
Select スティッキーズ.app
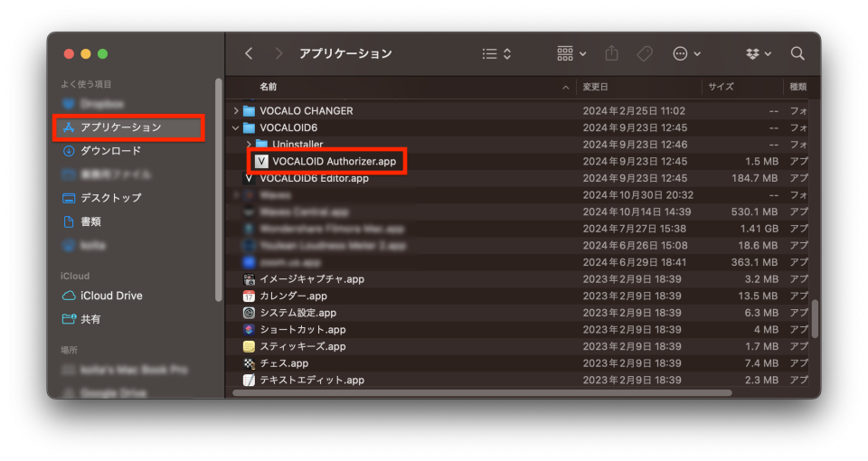(x=302, y=346)
